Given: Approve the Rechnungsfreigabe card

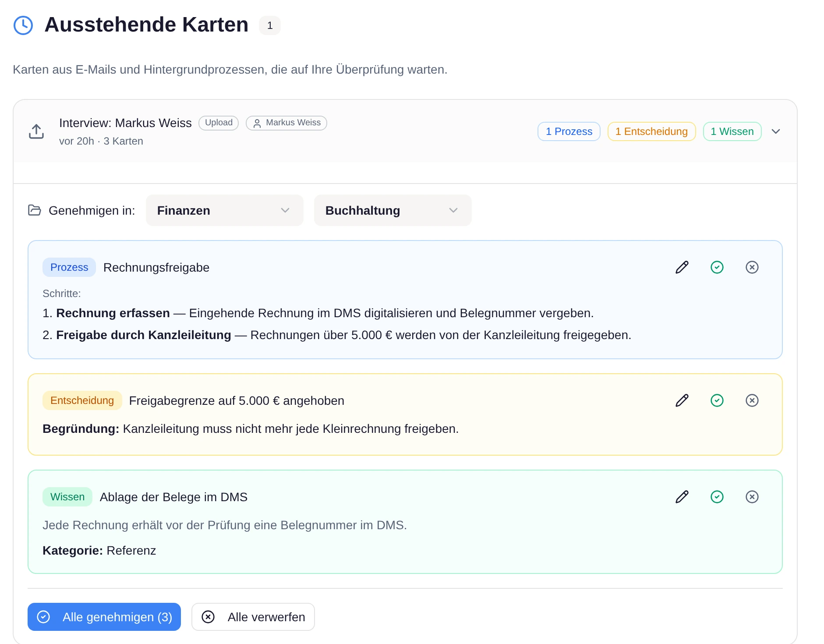Looking at the screenshot, I should [x=717, y=267].
